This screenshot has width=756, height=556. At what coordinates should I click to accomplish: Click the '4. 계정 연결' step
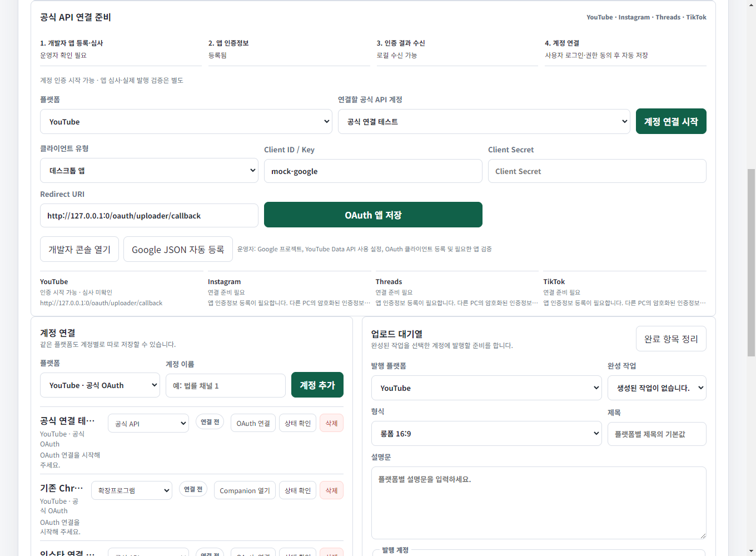click(562, 43)
